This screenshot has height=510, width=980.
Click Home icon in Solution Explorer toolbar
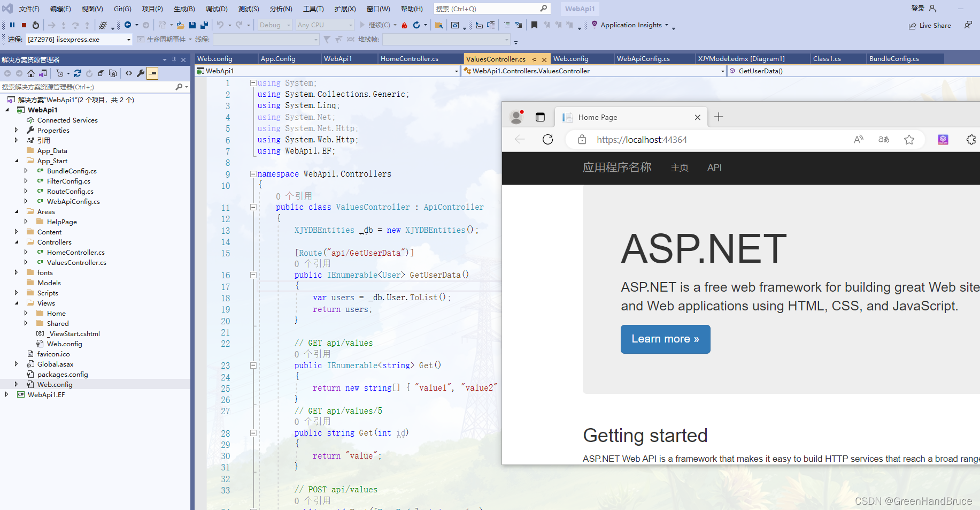[x=31, y=73]
